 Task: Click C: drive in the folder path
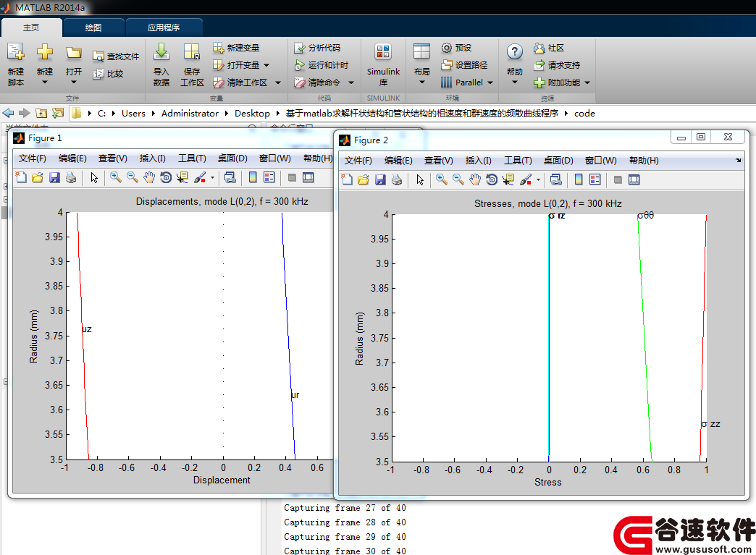101,113
